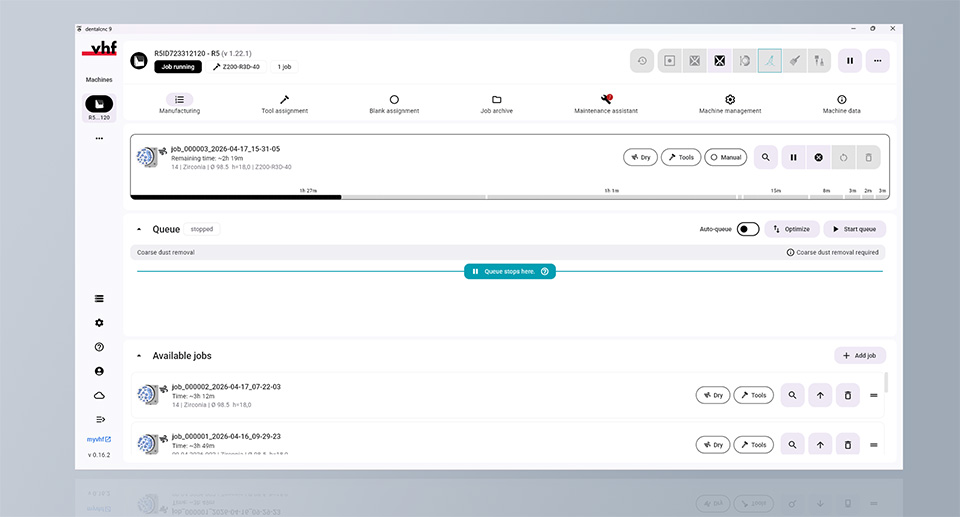Abort the running job with X icon
The width and height of the screenshot is (960, 517).
(819, 157)
